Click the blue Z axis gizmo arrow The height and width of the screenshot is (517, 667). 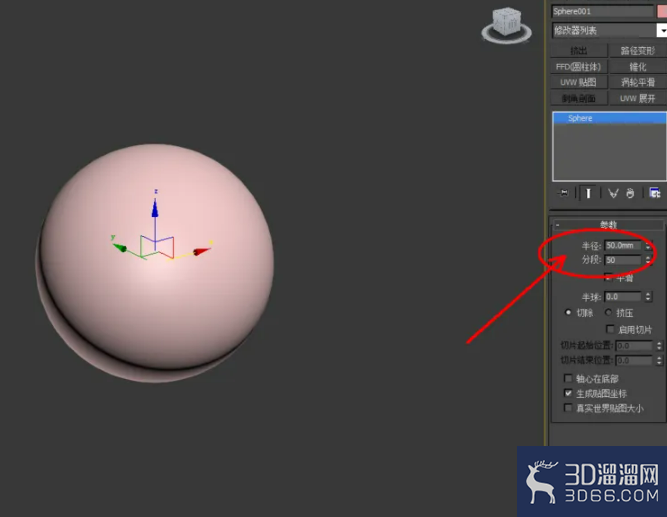pyautogui.click(x=155, y=209)
